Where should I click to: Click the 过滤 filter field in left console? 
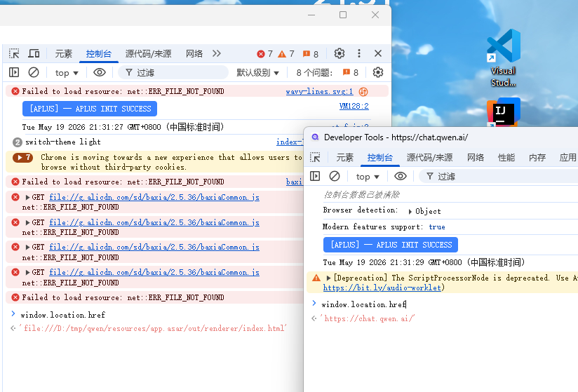pos(173,72)
